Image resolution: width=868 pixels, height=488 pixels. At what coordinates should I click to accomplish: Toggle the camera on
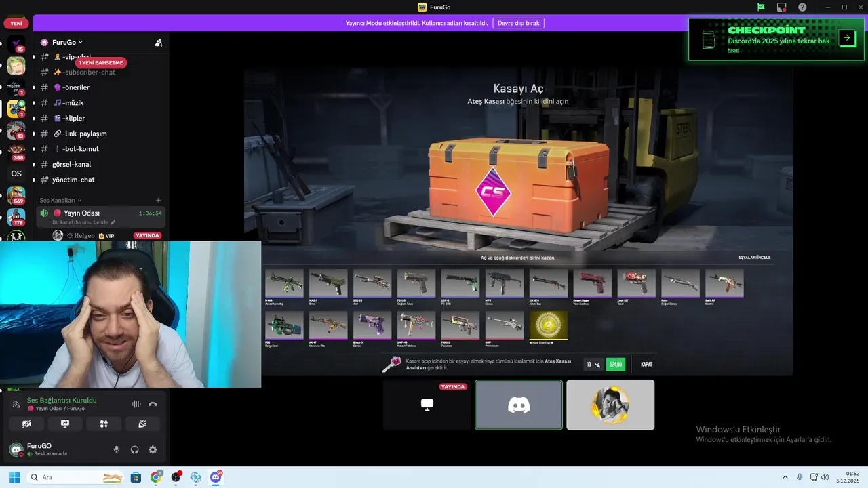pos(26,424)
